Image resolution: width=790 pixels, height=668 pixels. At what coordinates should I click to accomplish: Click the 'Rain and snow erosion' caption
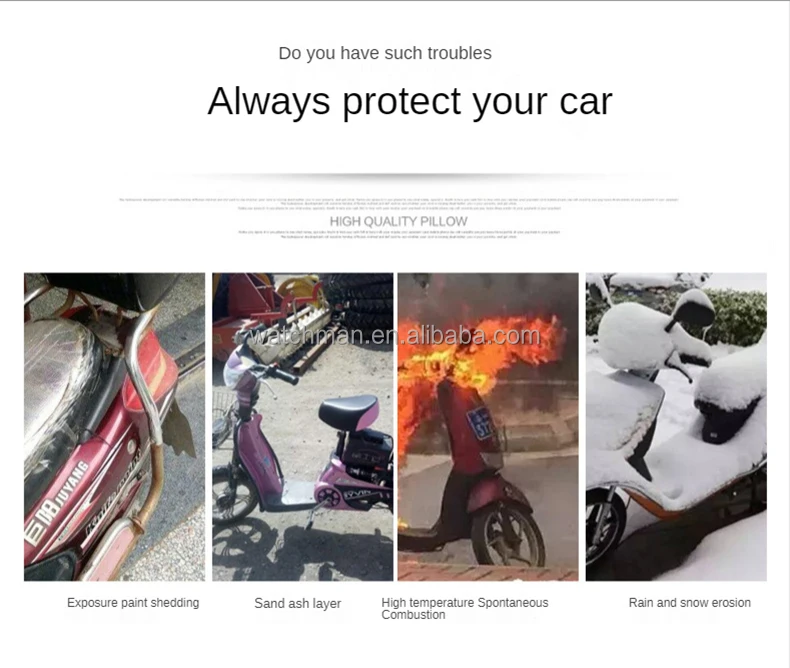(x=690, y=603)
